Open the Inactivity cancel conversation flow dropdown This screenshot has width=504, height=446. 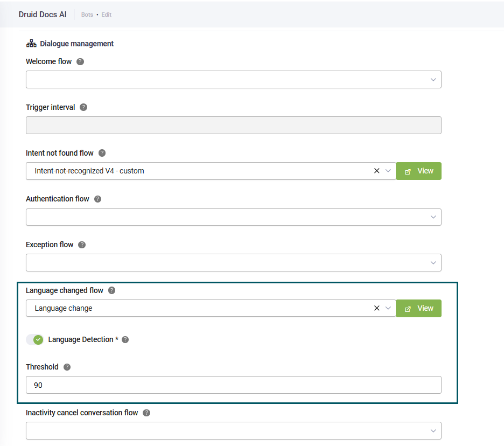pos(433,430)
